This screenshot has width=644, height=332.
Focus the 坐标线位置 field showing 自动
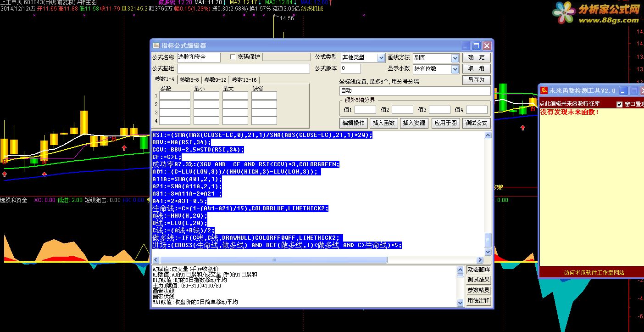click(415, 91)
